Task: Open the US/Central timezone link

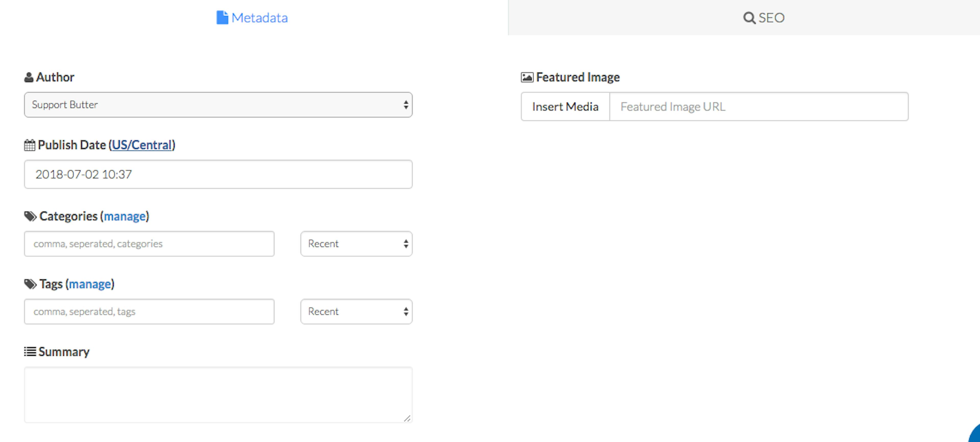Action: 142,145
